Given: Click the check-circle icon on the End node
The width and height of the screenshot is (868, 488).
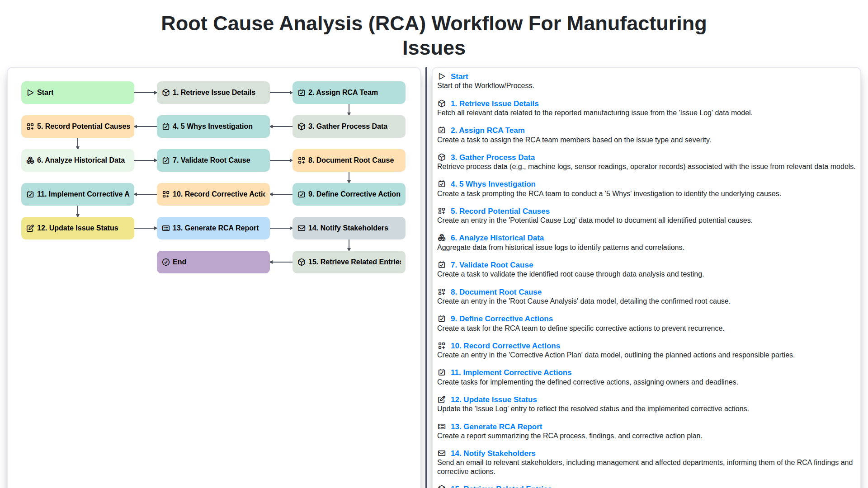Looking at the screenshot, I should (165, 262).
